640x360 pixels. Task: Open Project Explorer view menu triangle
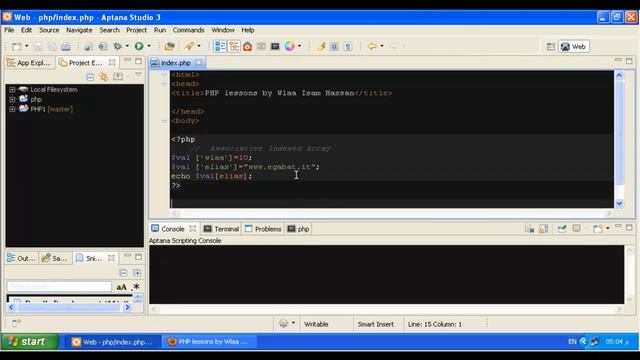coord(138,75)
